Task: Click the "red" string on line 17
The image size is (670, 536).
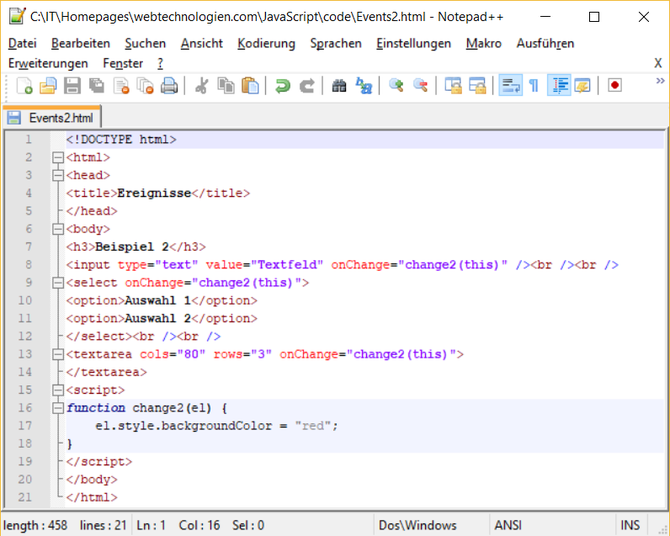Action: coord(313,426)
